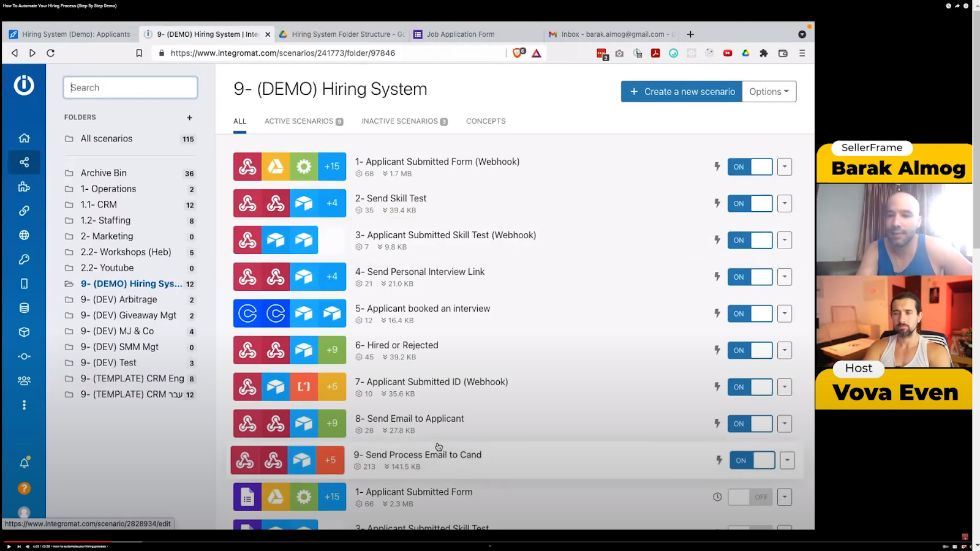
Task: Add a new folder with plus icon
Action: [x=189, y=118]
